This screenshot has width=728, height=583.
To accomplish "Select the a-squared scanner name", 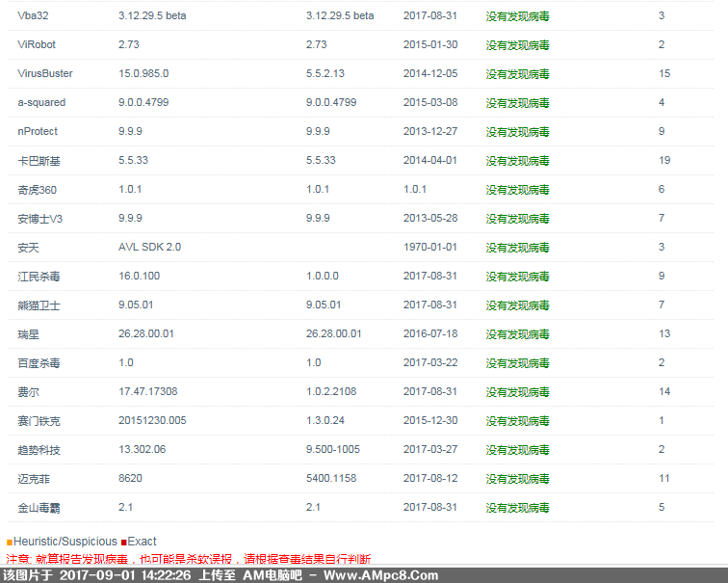I will (41, 103).
